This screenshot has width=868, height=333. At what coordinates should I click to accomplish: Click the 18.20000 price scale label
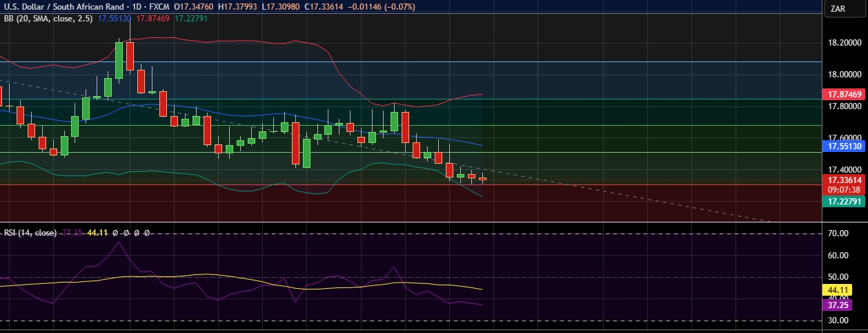point(844,43)
